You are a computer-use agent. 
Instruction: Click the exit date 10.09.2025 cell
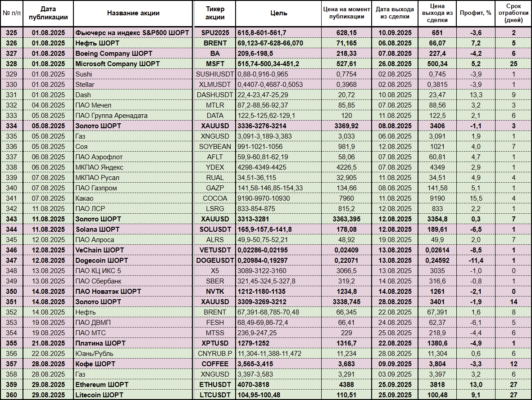tap(394, 33)
